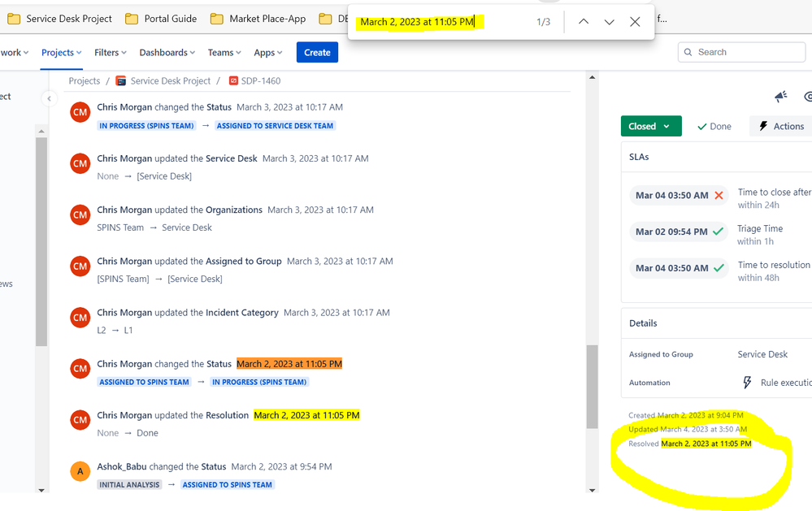Click the Details panel heading

tap(643, 323)
